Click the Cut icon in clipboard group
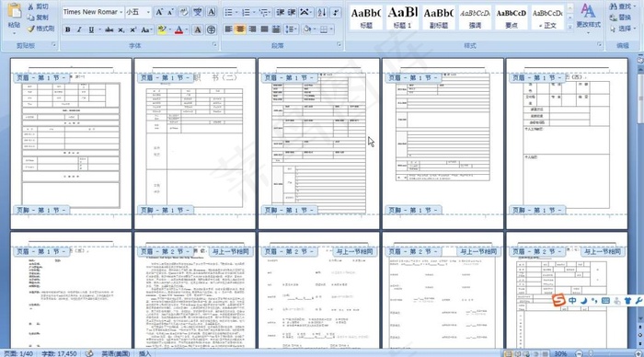This screenshot has width=644, height=357. pyautogui.click(x=38, y=6)
